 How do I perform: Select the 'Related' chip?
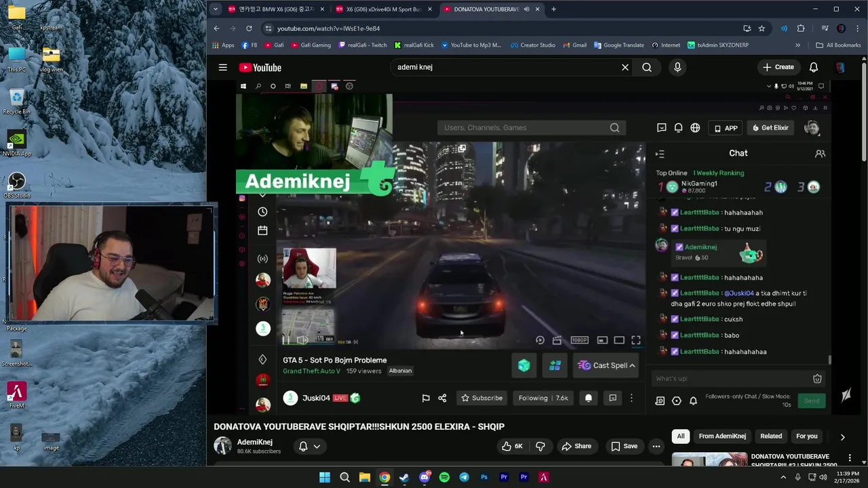pyautogui.click(x=771, y=436)
